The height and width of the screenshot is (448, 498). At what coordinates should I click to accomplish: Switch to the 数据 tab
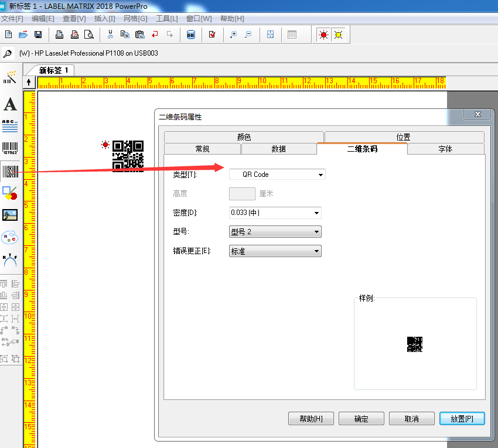tap(278, 149)
